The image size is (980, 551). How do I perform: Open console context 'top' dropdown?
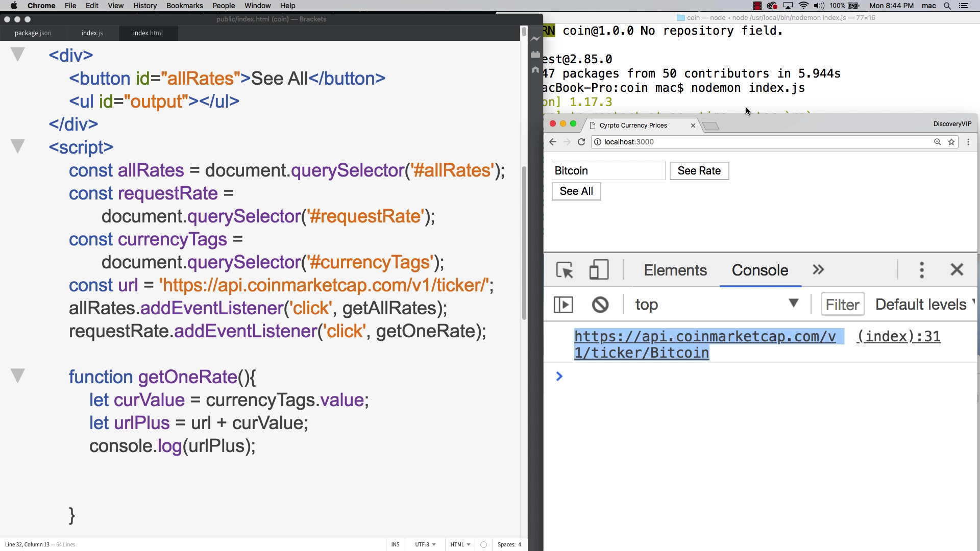pos(717,305)
